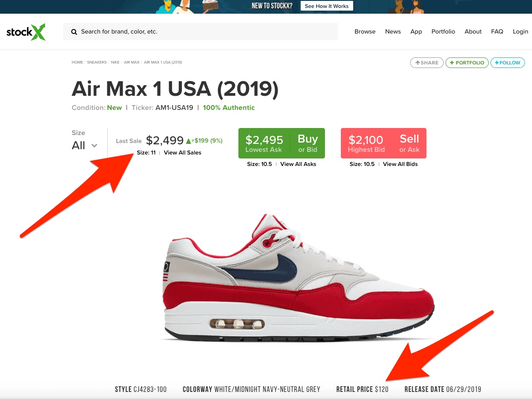Open Portfolio in the top navigation
The height and width of the screenshot is (399, 532).
(x=443, y=31)
